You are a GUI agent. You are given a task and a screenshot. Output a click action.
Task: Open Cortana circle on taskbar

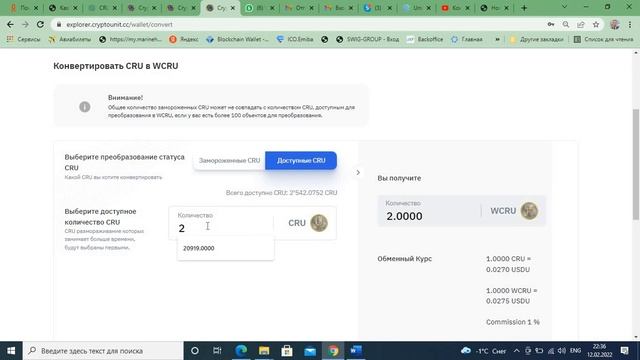coord(195,351)
